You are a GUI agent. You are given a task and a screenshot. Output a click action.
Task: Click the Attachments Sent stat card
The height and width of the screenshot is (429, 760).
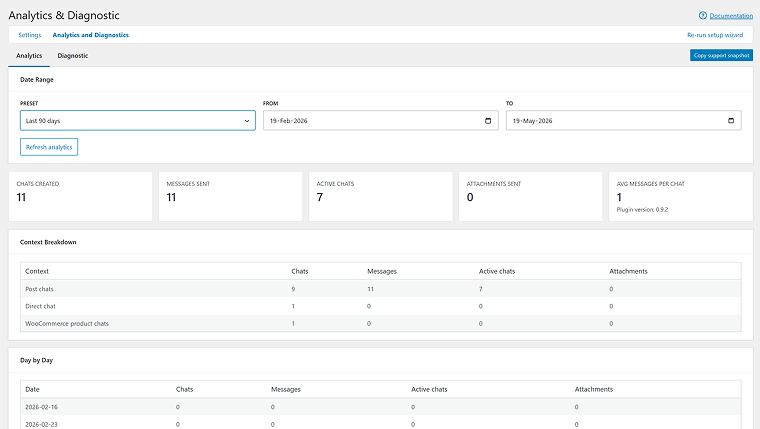pos(530,196)
